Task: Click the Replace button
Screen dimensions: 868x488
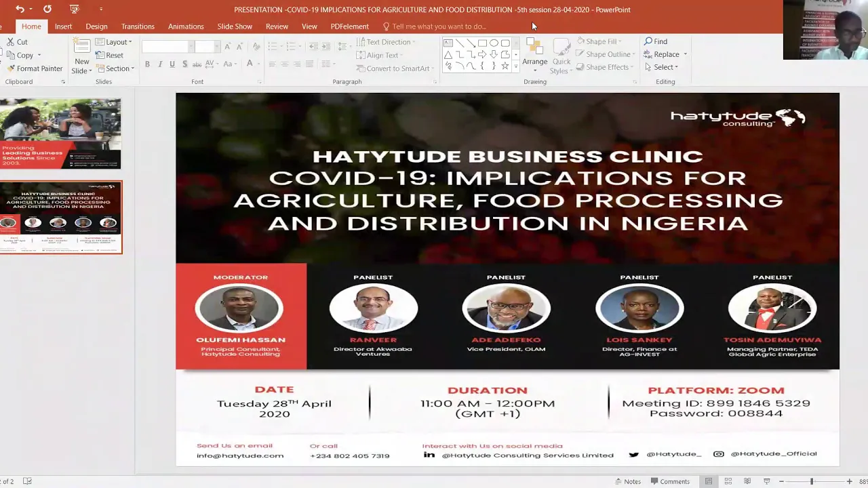Action: (x=661, y=54)
